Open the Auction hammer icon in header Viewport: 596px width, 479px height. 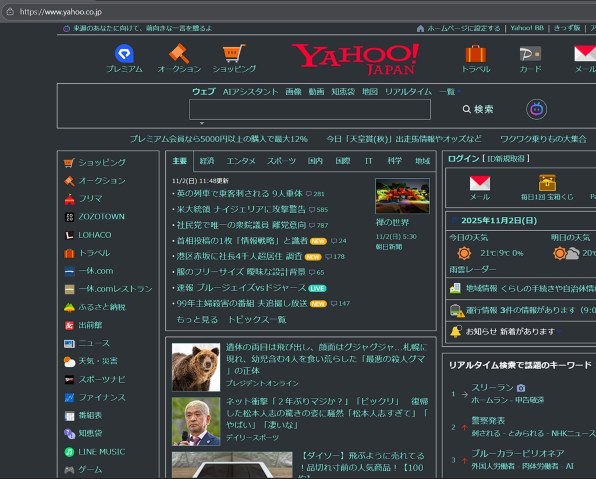click(179, 54)
